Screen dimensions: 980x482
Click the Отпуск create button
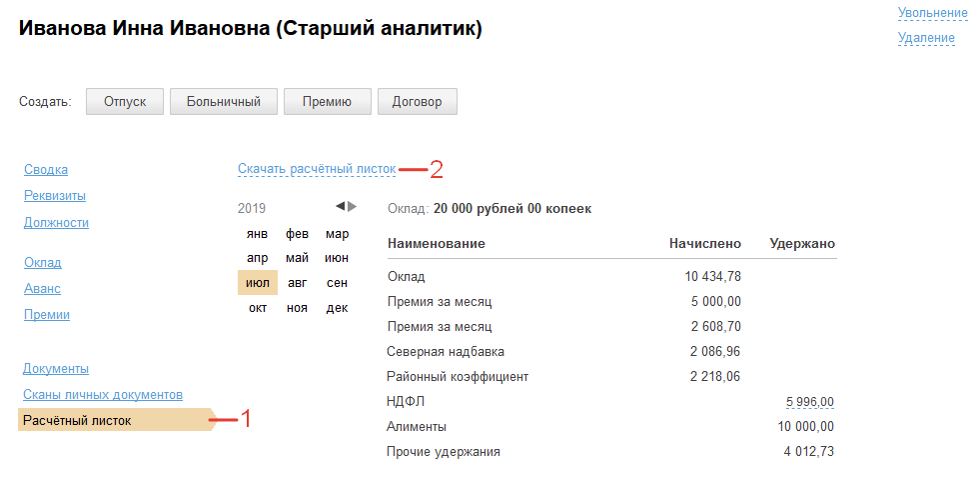[125, 101]
